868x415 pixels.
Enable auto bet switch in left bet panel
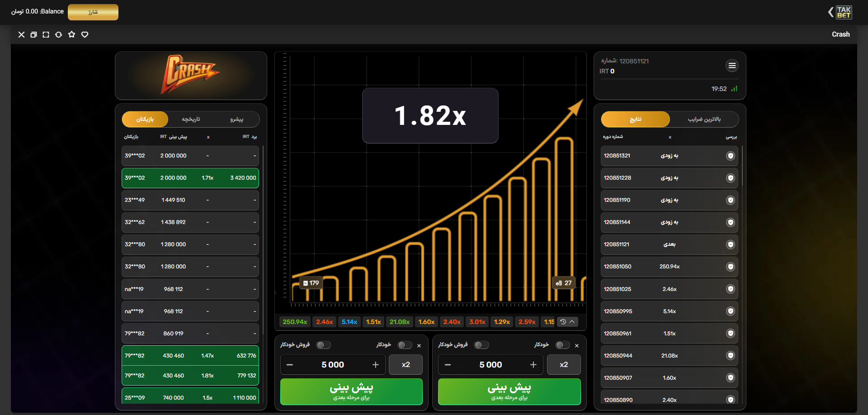pyautogui.click(x=404, y=345)
